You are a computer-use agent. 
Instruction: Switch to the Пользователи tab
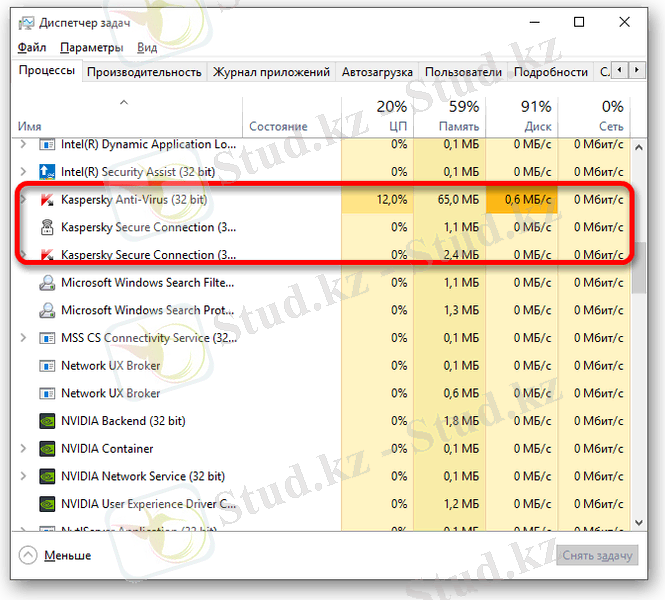[x=463, y=72]
